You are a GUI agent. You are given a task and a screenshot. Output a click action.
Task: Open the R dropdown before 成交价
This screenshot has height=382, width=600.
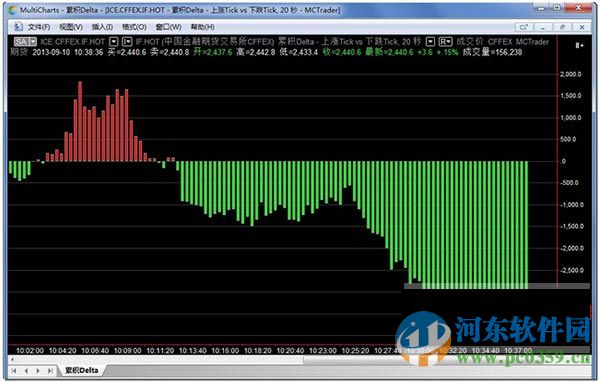(x=445, y=41)
